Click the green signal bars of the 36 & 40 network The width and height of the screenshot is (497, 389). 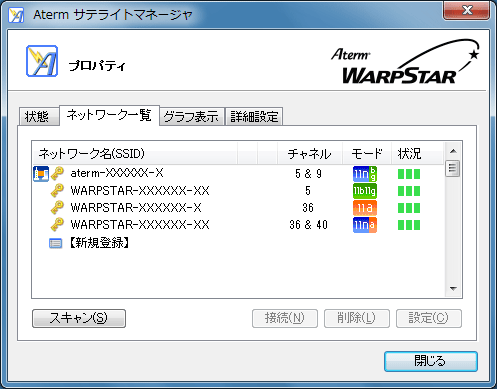pyautogui.click(x=409, y=225)
